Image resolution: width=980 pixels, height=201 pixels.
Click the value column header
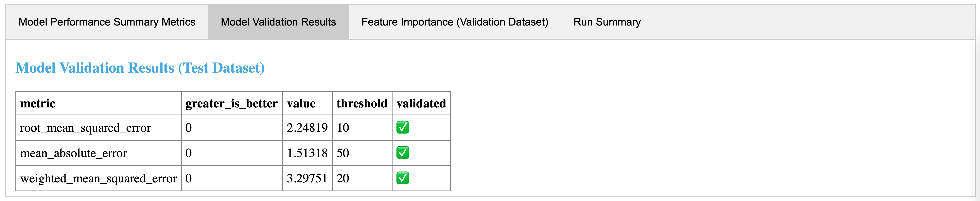(x=301, y=103)
